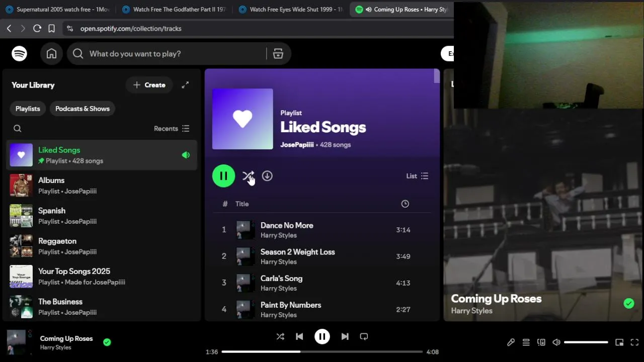Open The Business playlist

(102, 307)
